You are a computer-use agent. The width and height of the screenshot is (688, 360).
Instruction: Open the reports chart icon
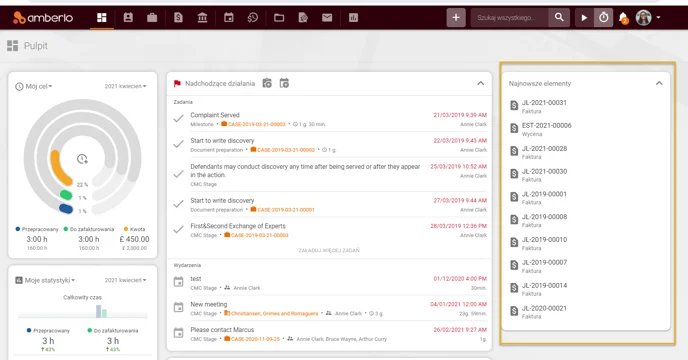click(x=353, y=18)
